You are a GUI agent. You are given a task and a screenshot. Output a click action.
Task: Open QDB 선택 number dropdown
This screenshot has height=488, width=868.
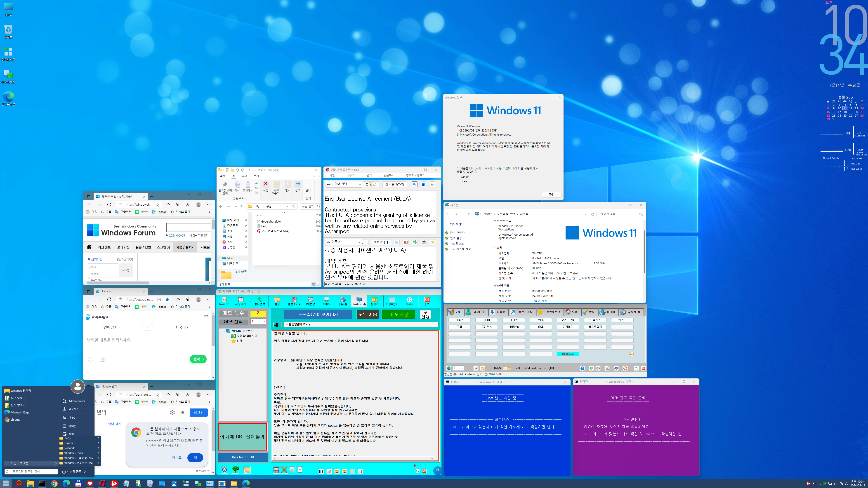pos(258,322)
